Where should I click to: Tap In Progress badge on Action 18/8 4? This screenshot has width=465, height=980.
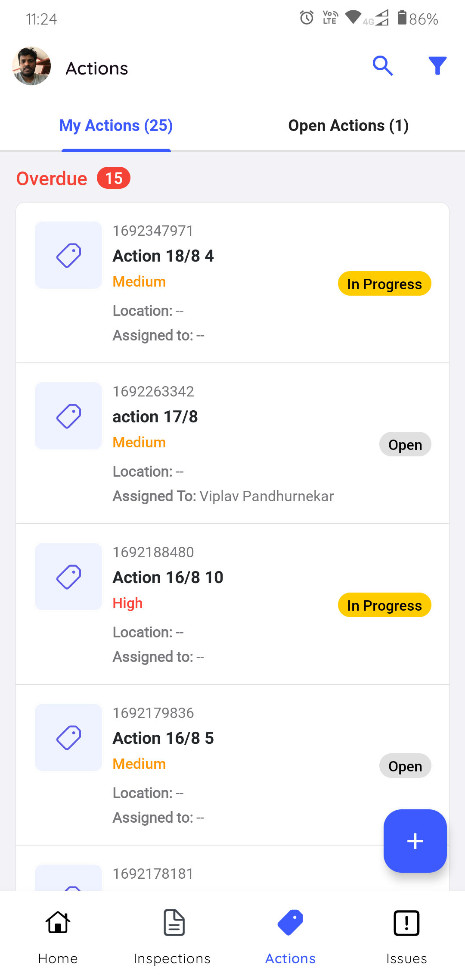pos(384,284)
